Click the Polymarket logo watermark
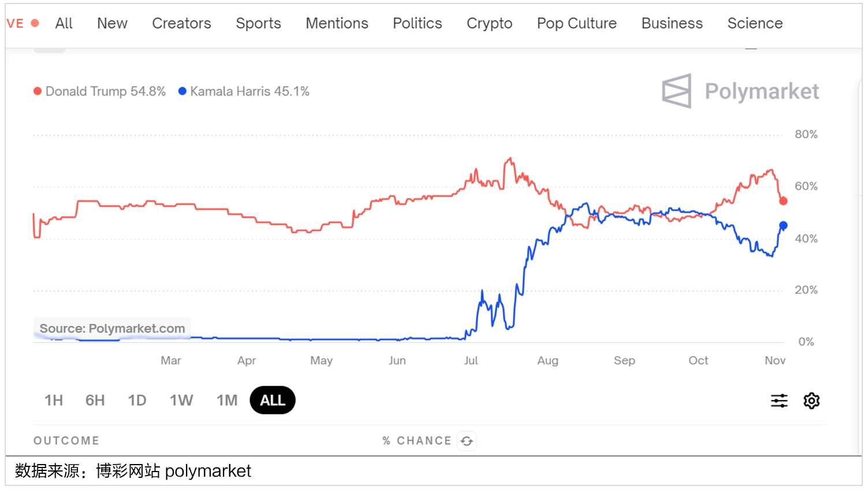Image resolution: width=868 pixels, height=490 pixels. point(740,91)
